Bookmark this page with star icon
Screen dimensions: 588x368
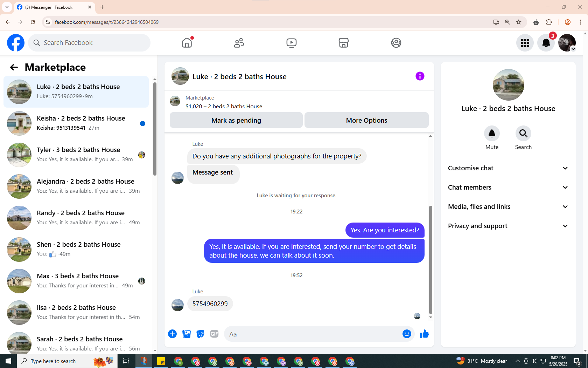click(x=519, y=22)
